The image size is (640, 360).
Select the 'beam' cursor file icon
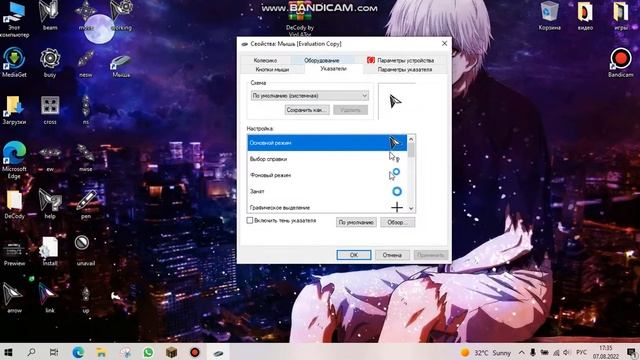coord(50,16)
